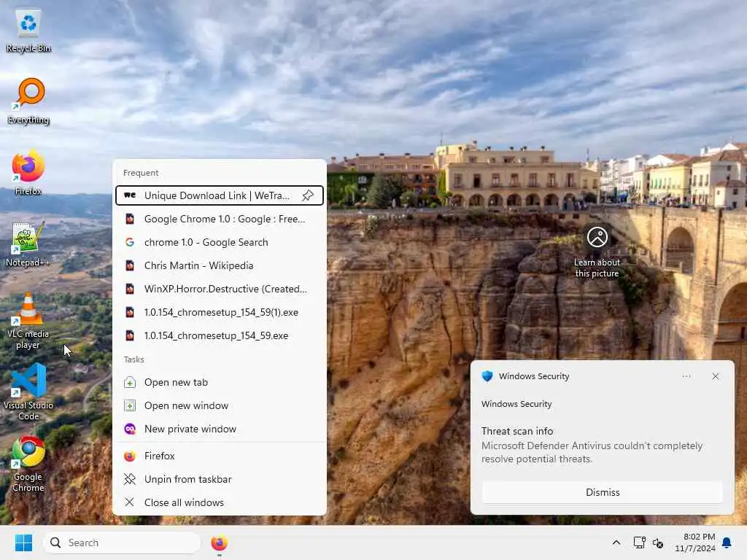The height and width of the screenshot is (560, 747).
Task: Open Chris Martin - Wikipedia entry
Action: tap(219, 265)
